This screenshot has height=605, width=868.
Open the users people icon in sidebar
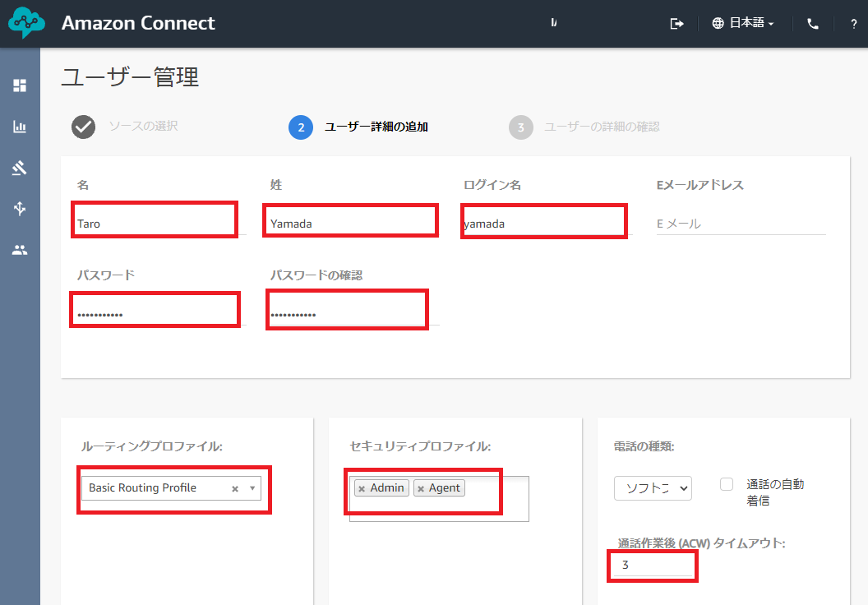(20, 250)
